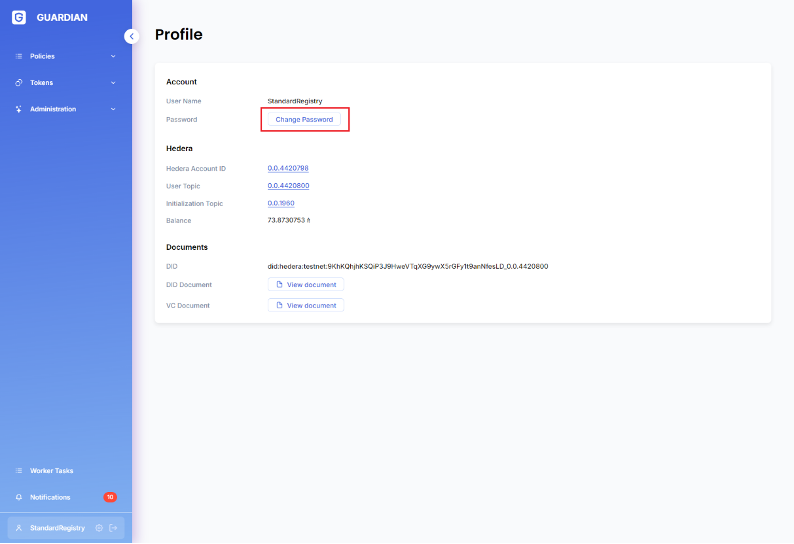Viewport: 794px width, 544px height.
Task: Click the Notifications bell icon
Action: tap(19, 497)
